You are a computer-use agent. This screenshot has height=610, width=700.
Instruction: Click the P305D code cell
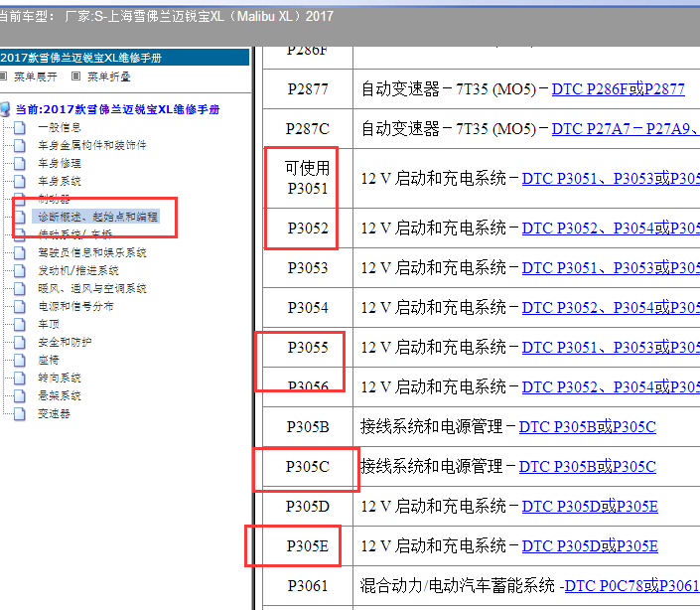pyautogui.click(x=308, y=507)
